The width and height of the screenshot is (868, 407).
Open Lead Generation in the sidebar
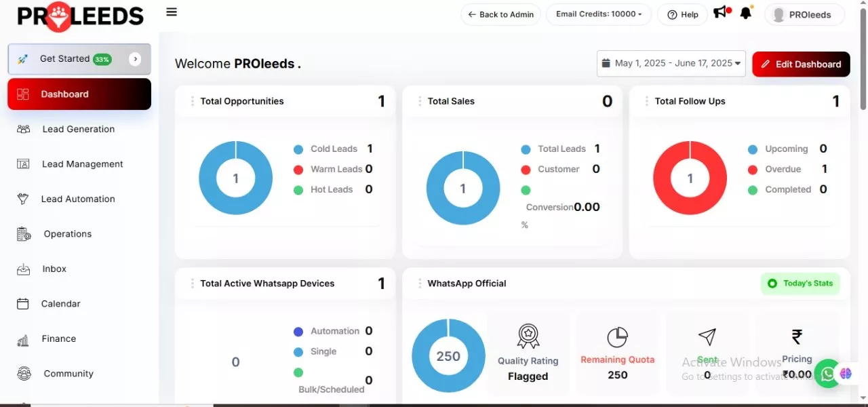78,129
